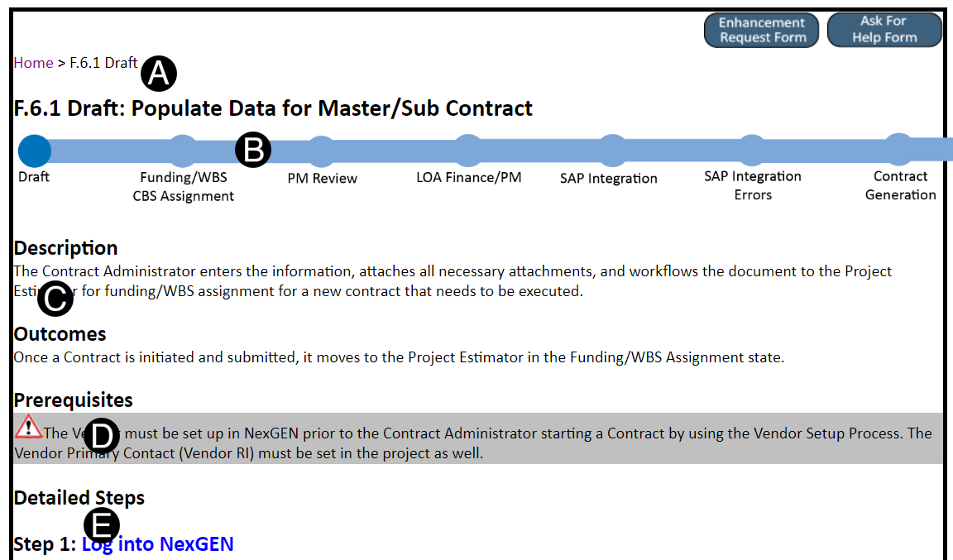Screen dimensions: 953x560
Task: Select the Draft workflow stage dot
Action: (x=34, y=151)
